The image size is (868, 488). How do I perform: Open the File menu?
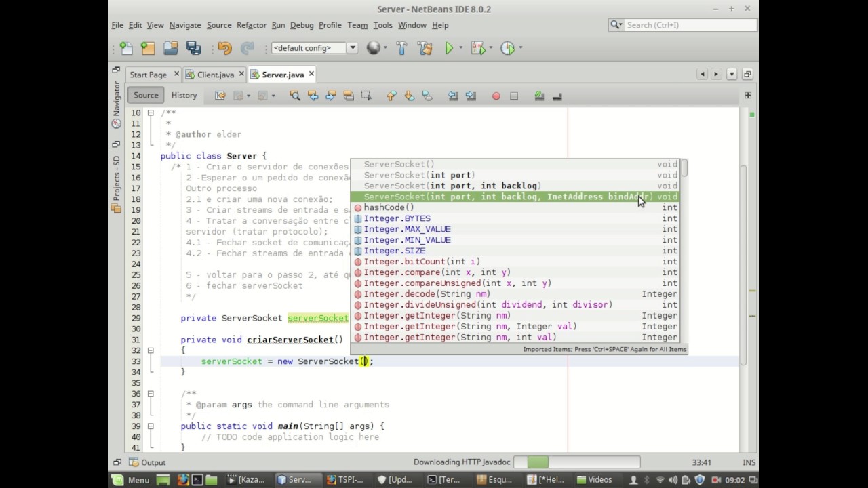click(x=117, y=25)
